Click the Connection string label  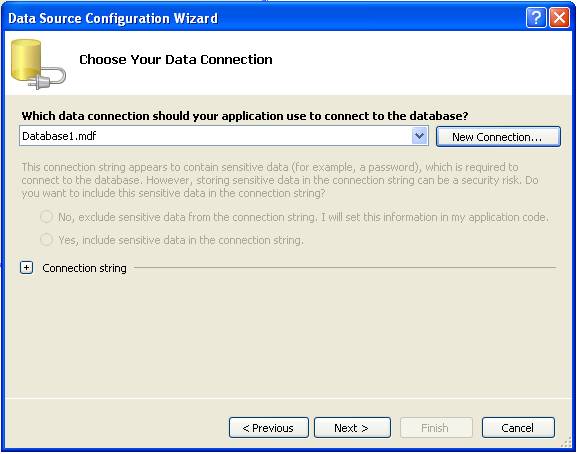tap(84, 268)
